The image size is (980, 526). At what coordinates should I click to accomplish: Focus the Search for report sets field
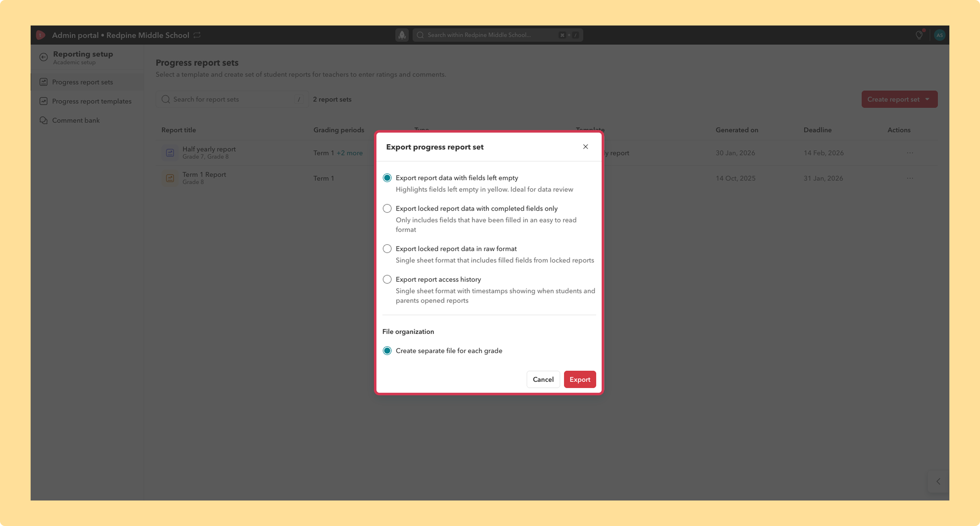coord(232,99)
